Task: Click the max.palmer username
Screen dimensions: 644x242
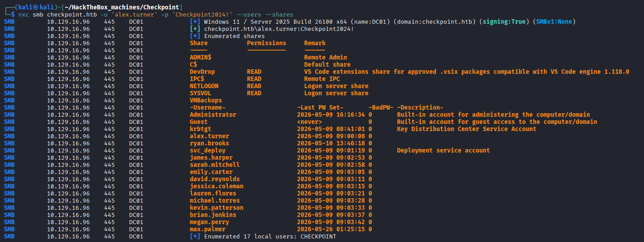Action: point(208,229)
